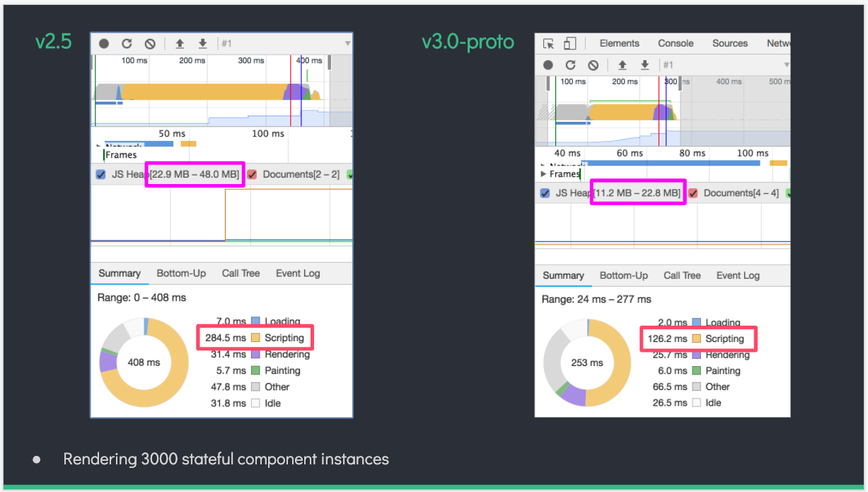
Task: Click the "284.5 ms" Scripting value in v2.5
Action: [226, 338]
